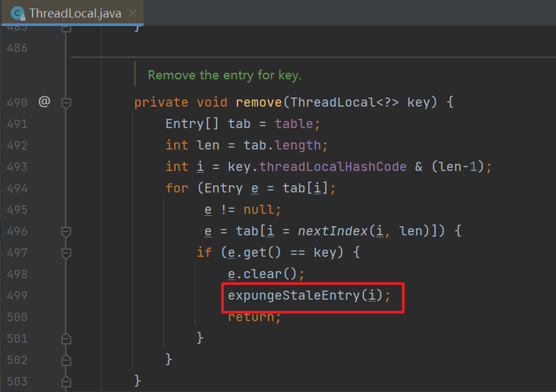Click the Java class icon on ThreadLocal.java tab
556x392 pixels.
click(x=18, y=13)
